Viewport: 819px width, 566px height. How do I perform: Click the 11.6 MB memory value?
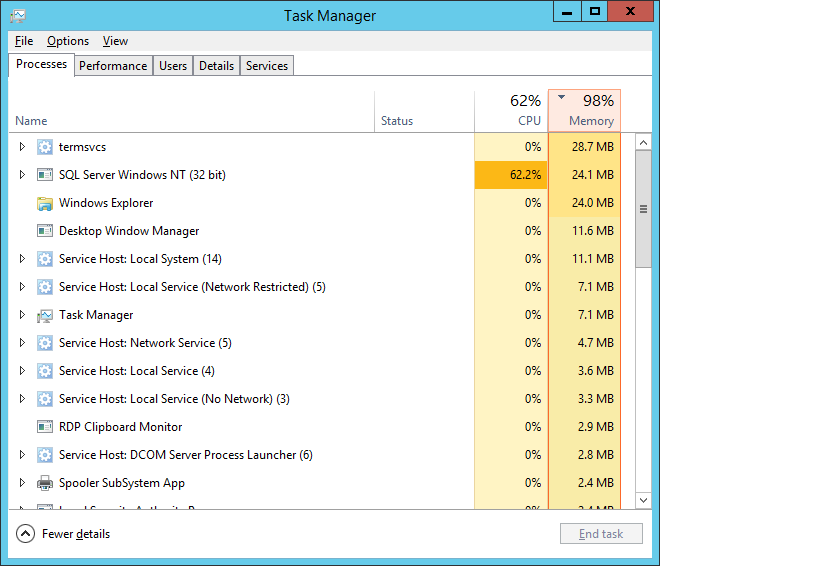(593, 231)
